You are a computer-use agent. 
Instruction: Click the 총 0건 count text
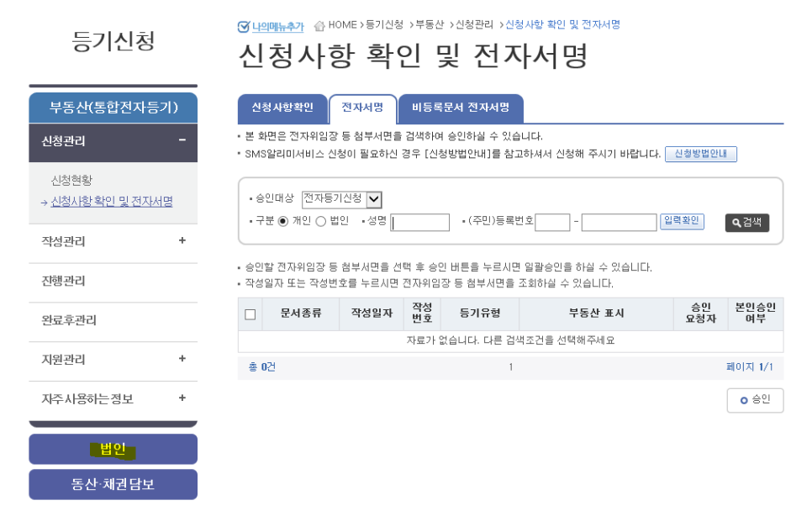pyautogui.click(x=262, y=367)
